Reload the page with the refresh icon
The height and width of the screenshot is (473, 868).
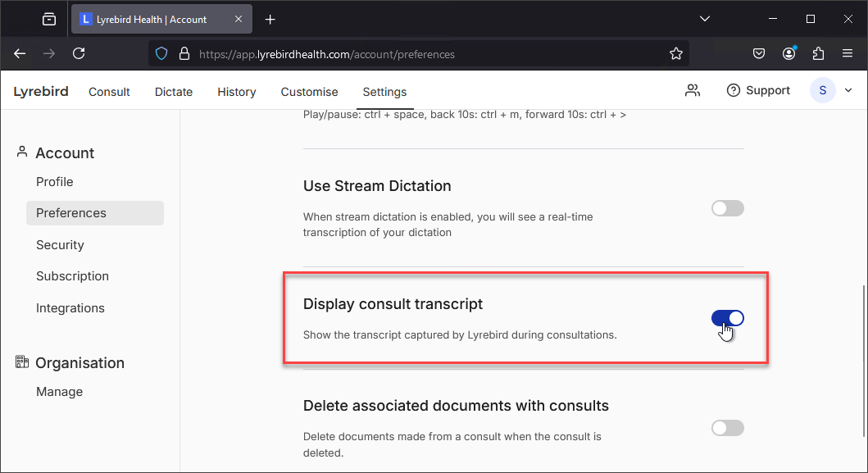(79, 54)
